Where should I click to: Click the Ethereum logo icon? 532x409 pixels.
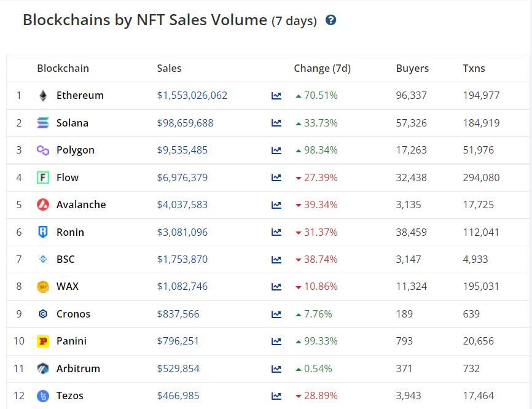tap(43, 96)
